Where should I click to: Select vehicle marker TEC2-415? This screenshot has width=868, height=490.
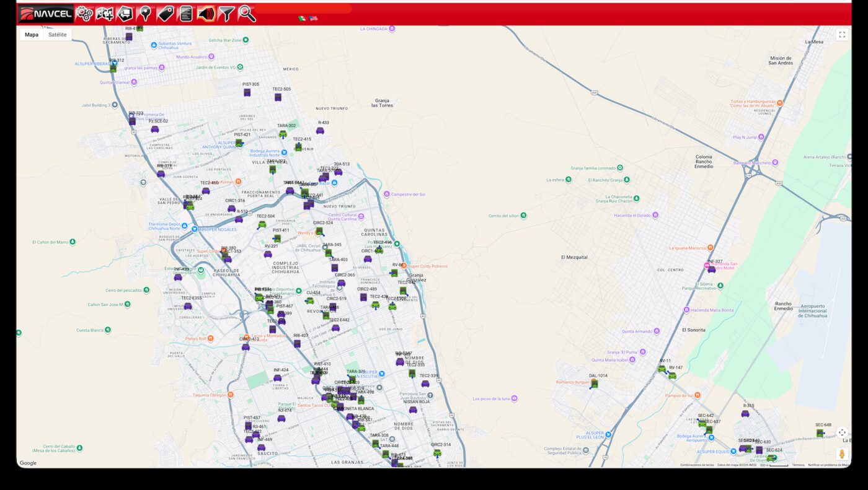[x=298, y=147]
